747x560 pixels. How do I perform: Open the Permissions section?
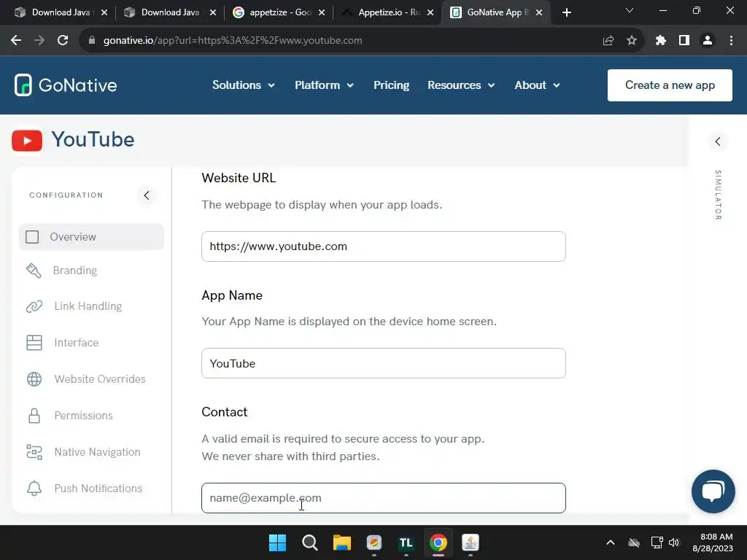click(x=69, y=416)
